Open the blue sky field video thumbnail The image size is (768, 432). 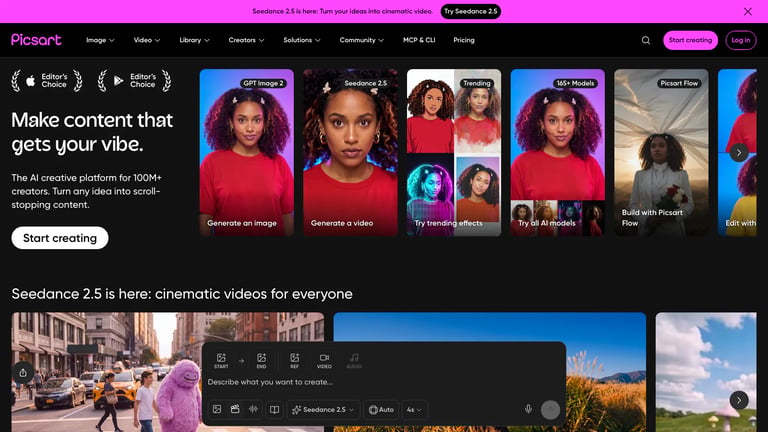(490, 372)
